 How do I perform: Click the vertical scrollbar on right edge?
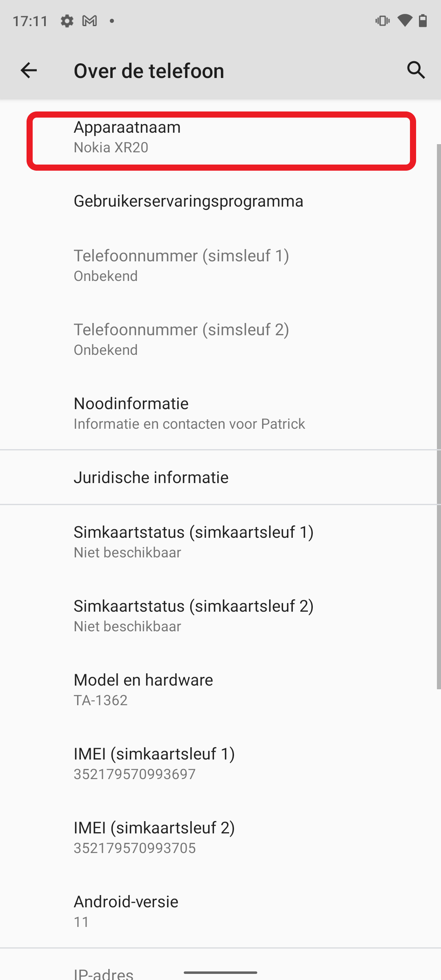click(439, 416)
